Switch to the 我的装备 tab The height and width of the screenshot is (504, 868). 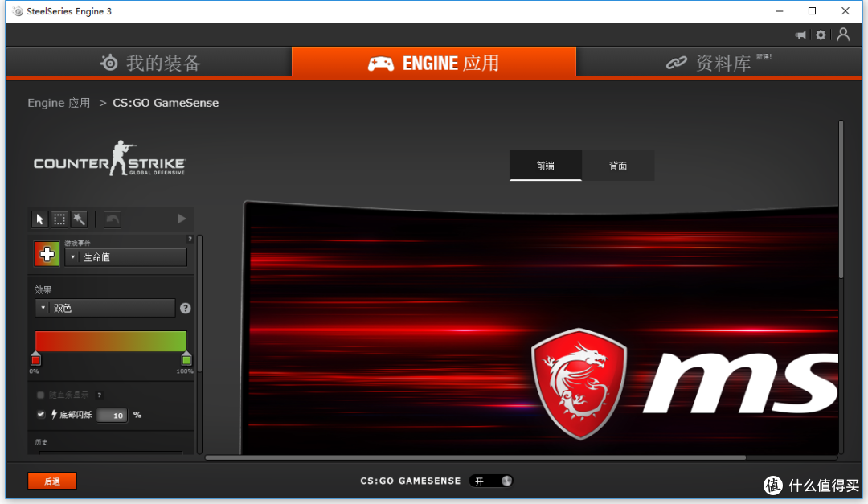tap(149, 63)
